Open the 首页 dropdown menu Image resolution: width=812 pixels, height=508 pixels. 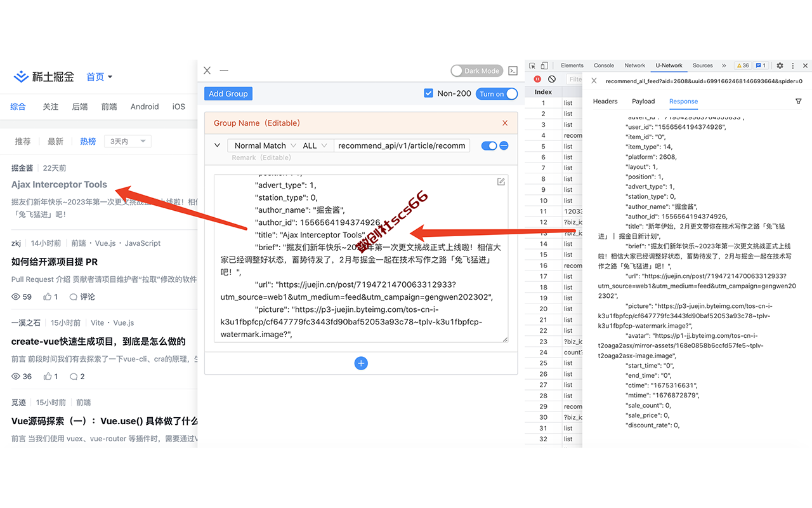100,77
